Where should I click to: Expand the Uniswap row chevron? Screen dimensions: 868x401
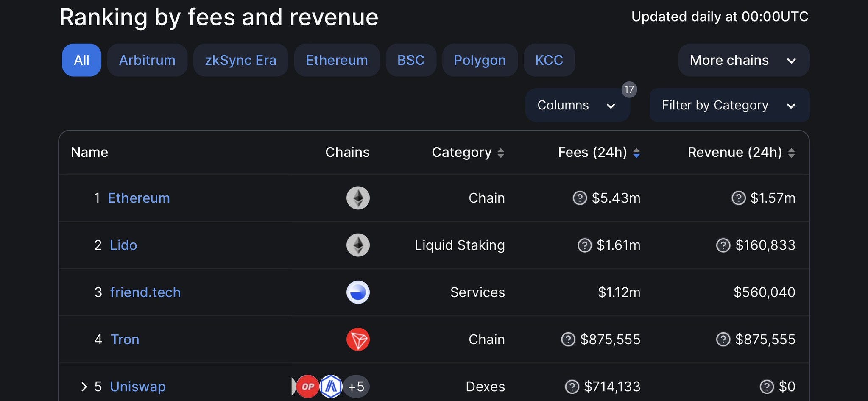(84, 387)
